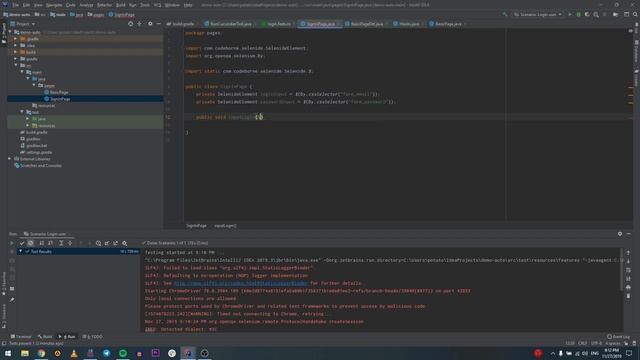Viewport: 640px width, 360px height.
Task: Click the locate/scroll-from-source icon in Project panel
Action: (131, 24)
